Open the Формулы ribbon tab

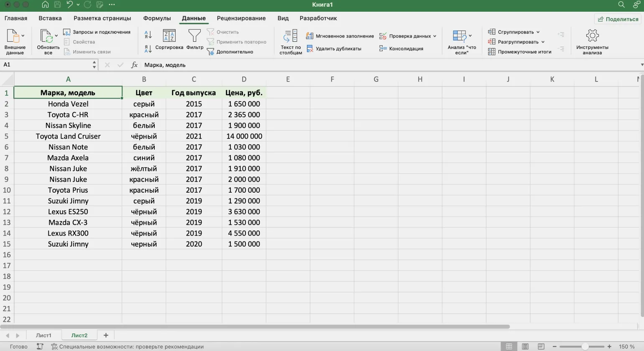[x=157, y=18]
